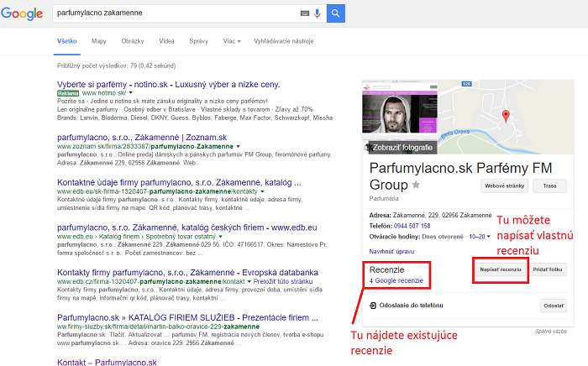588x366 pixels.
Task: Open the notino.sk ad result title
Action: coord(168,84)
